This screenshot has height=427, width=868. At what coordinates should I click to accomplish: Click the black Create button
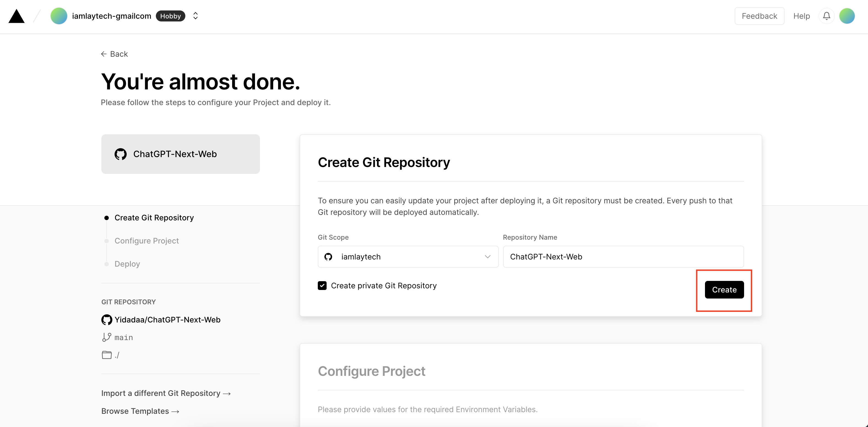(x=724, y=290)
